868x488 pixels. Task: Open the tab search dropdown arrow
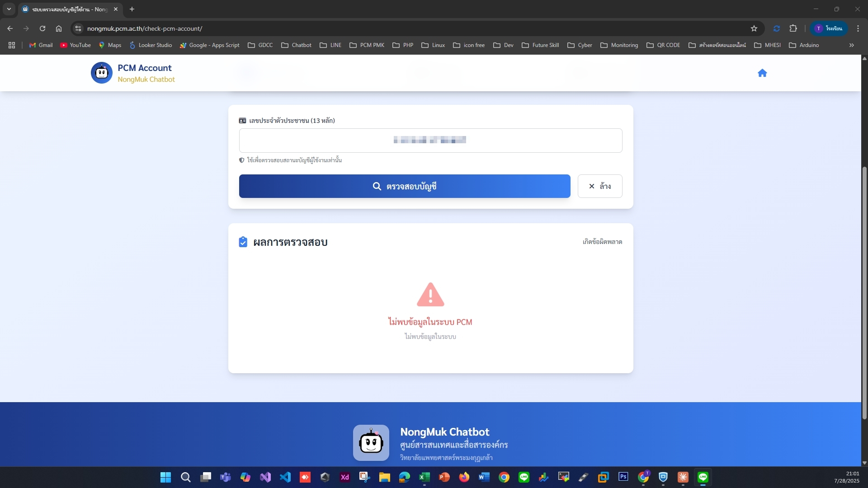pyautogui.click(x=9, y=9)
